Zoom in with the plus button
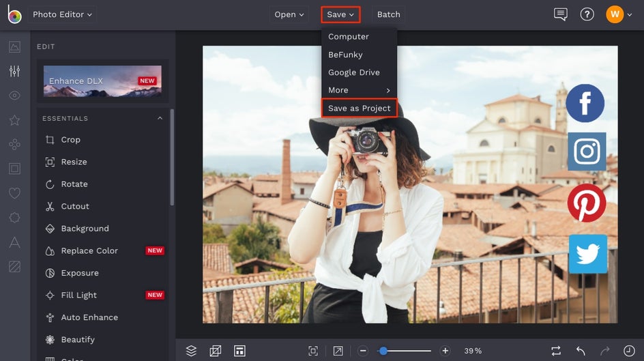Screen dimensions: 644x361 (x=445, y=351)
